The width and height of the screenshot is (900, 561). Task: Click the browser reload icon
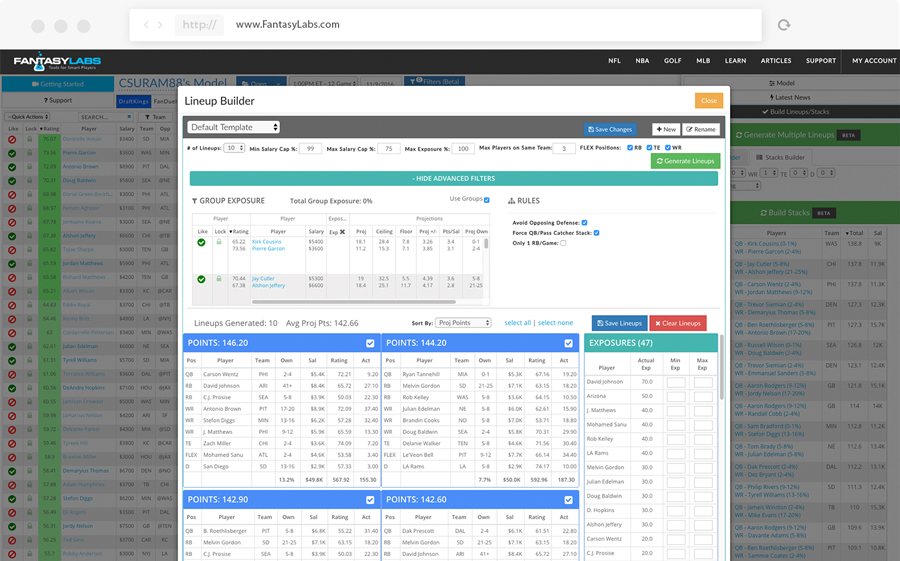tap(783, 25)
